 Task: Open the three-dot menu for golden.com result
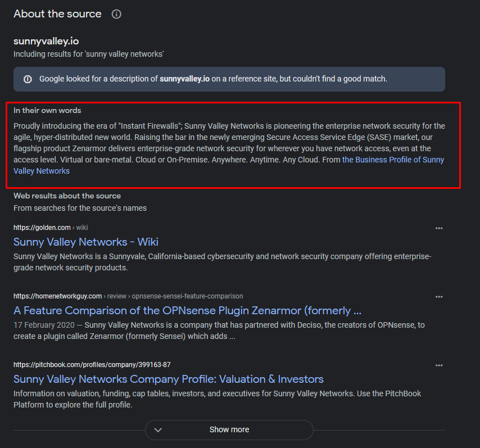[439, 228]
